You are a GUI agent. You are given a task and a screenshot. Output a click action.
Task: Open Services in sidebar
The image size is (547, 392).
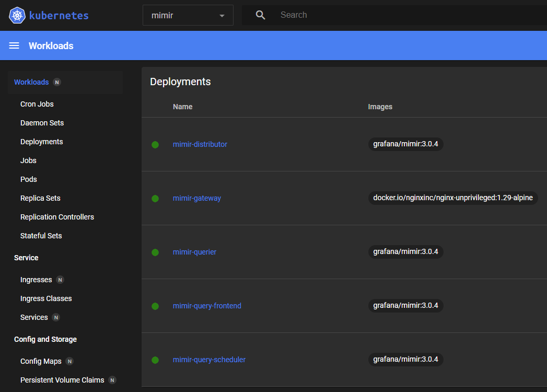click(x=34, y=318)
